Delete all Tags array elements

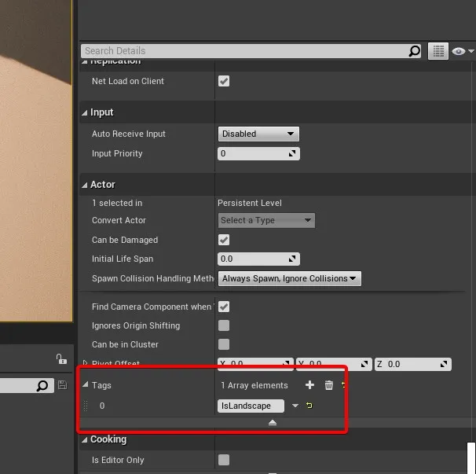[x=329, y=385]
